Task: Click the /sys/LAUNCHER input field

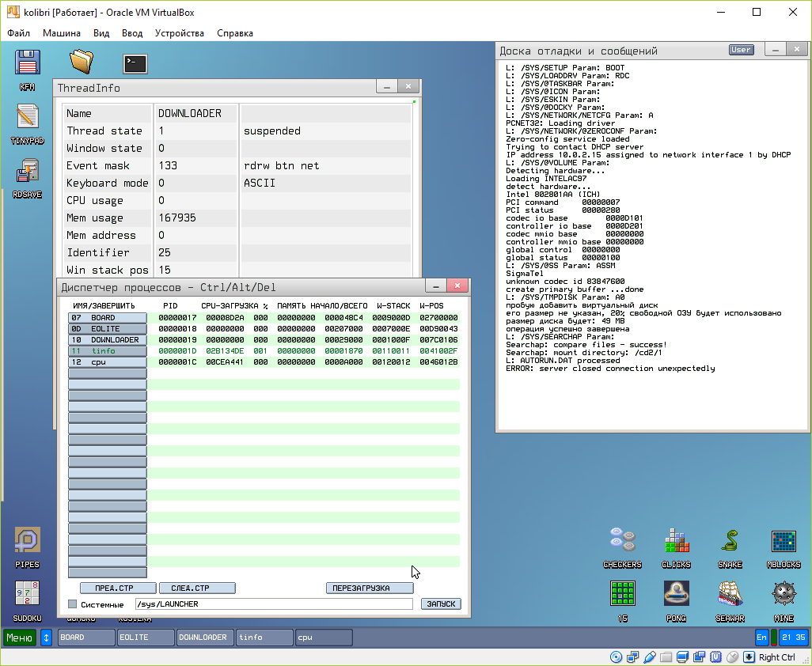Action: pyautogui.click(x=273, y=604)
